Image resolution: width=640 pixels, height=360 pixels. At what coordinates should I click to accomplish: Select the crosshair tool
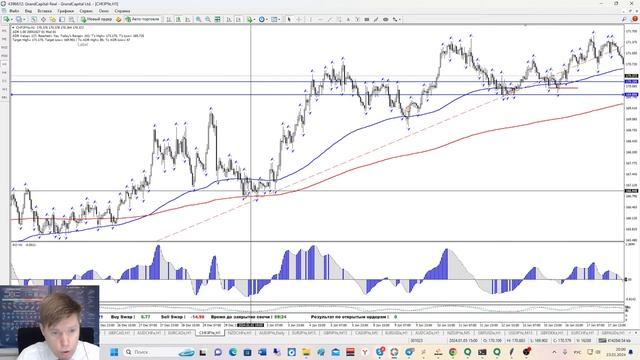pyautogui.click(x=299, y=19)
